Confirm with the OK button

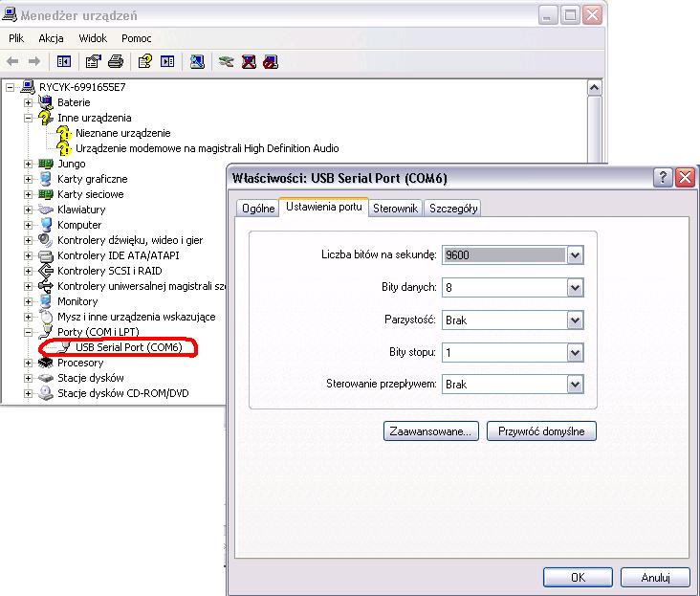(578, 577)
